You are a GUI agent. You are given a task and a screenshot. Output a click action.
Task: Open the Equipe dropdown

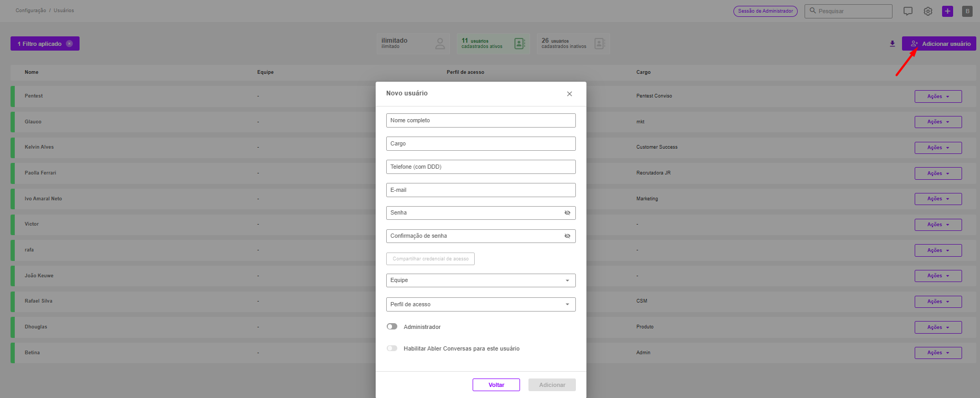pyautogui.click(x=481, y=280)
